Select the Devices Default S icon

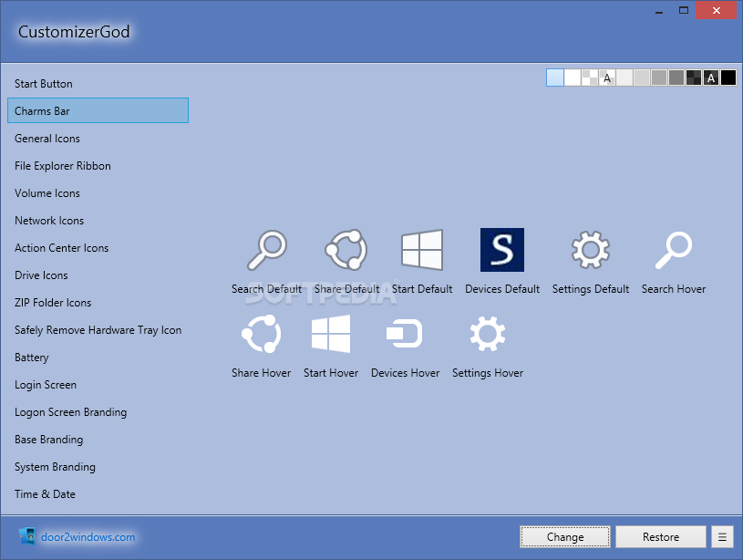click(502, 250)
